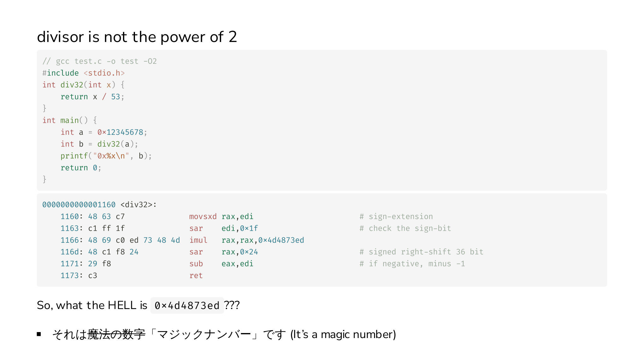
Task: Click the return 0 statement
Action: pos(81,168)
